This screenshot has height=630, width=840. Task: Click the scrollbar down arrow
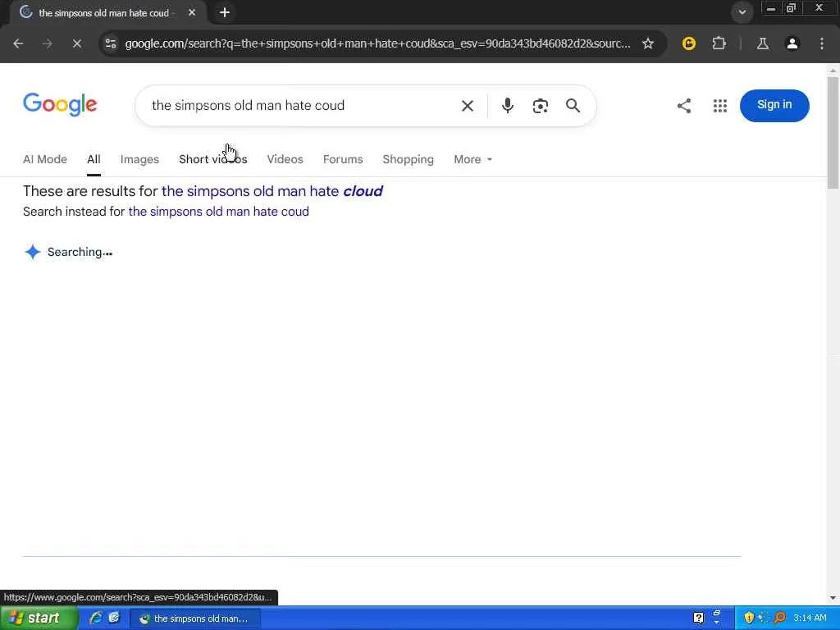(833, 597)
